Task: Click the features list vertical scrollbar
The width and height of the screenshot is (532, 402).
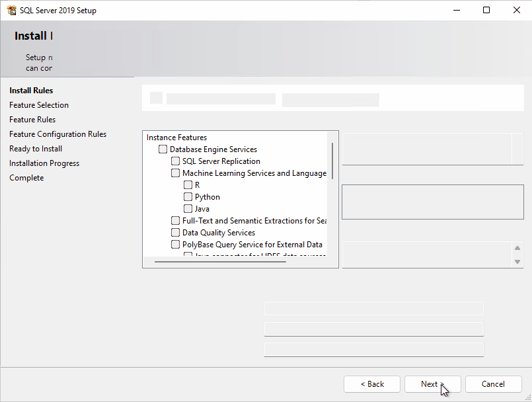Action: pyautogui.click(x=332, y=161)
